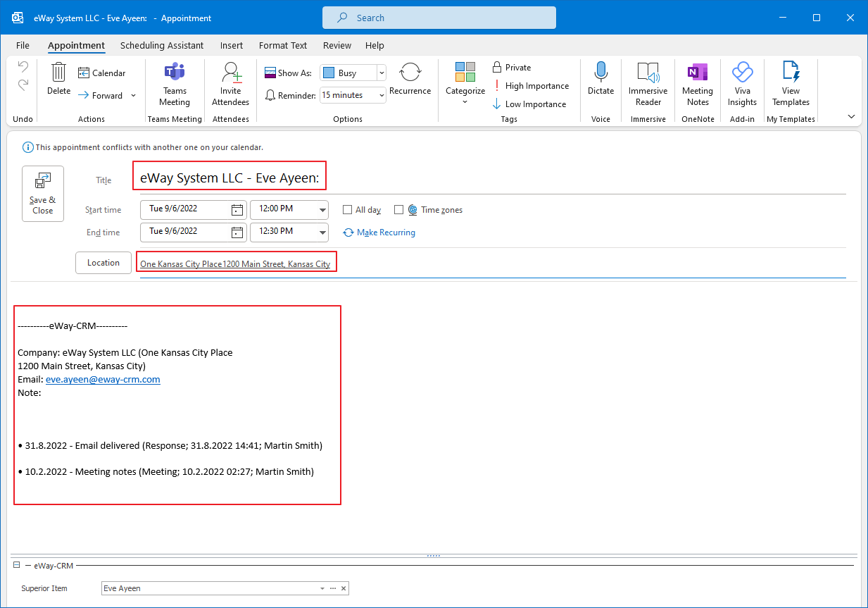This screenshot has width=868, height=608.
Task: Select the Appointment tab
Action: coord(77,45)
